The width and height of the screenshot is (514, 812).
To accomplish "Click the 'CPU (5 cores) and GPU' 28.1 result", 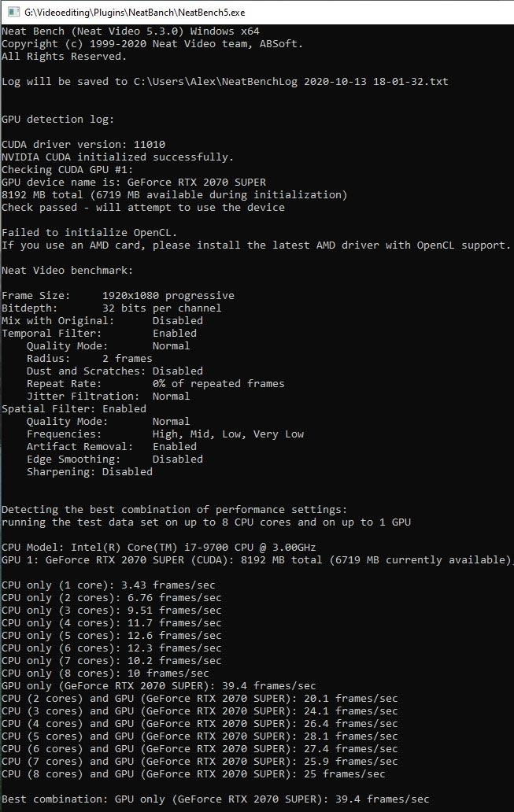I will pos(199,736).
